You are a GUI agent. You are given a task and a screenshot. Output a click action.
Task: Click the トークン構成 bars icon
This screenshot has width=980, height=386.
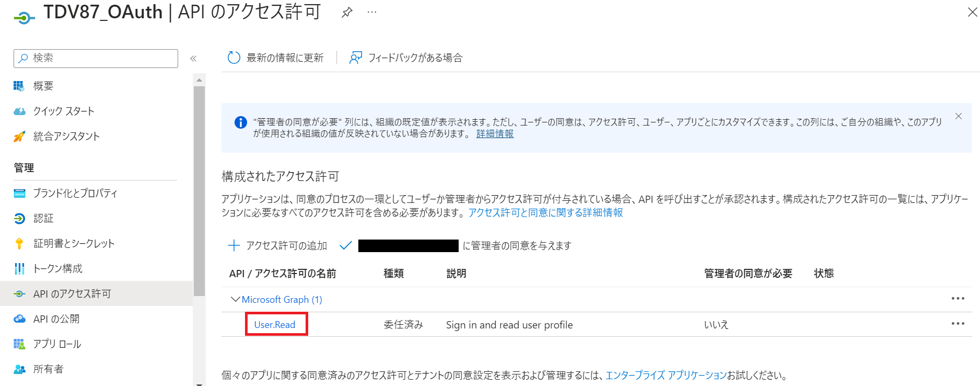[19, 268]
